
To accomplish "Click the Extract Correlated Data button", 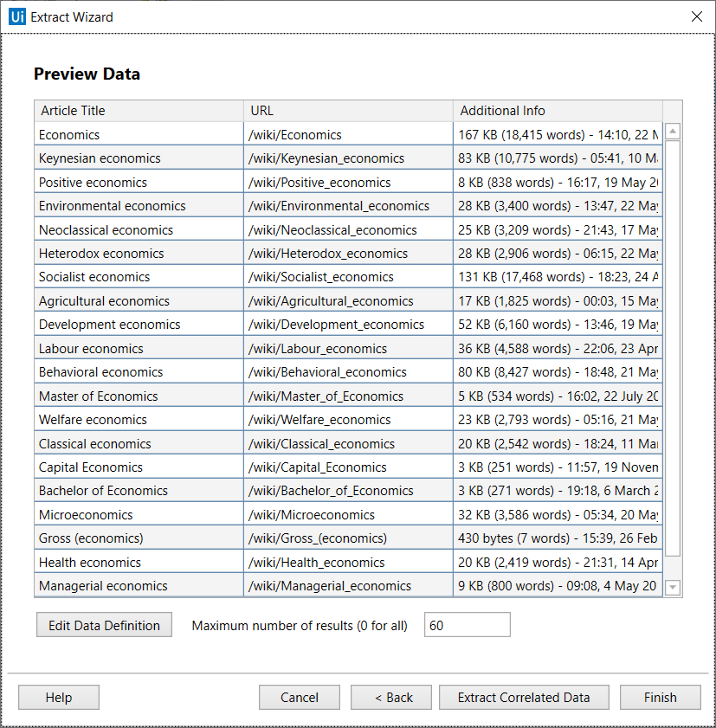I will click(523, 697).
